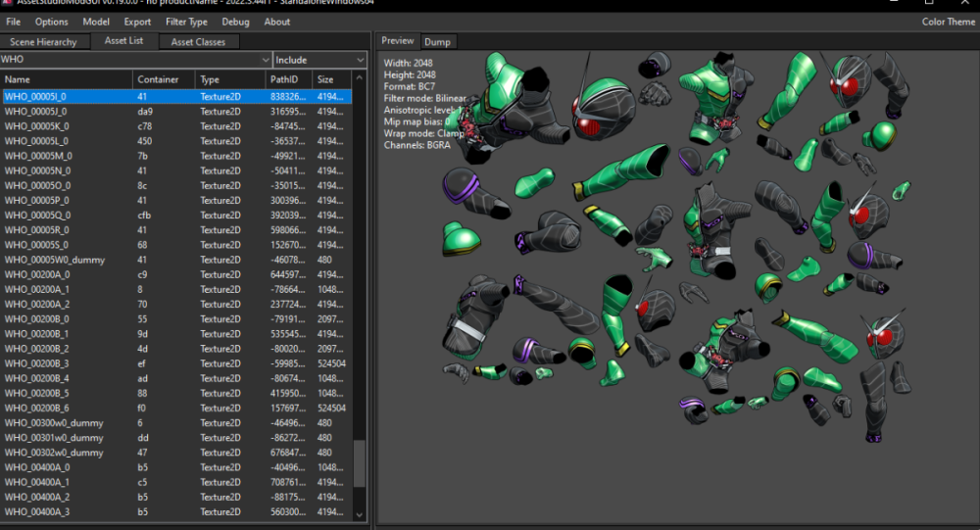
Task: Click container value 450 cell
Action: tap(164, 141)
